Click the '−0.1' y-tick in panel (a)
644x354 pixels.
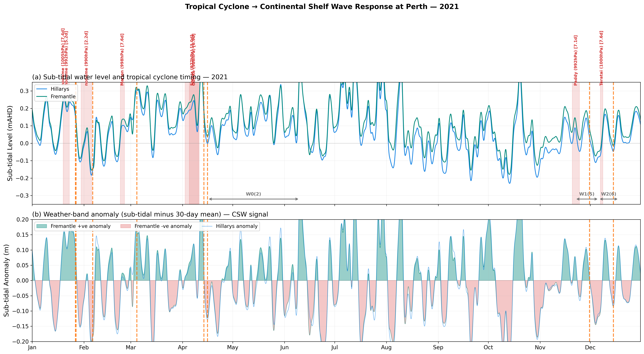[22, 161]
